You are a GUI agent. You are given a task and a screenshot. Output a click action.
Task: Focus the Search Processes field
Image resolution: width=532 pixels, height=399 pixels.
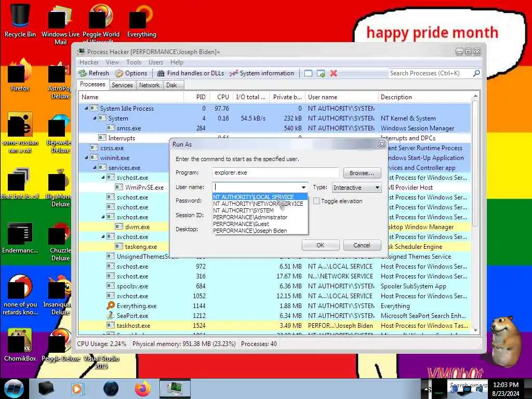click(x=430, y=73)
